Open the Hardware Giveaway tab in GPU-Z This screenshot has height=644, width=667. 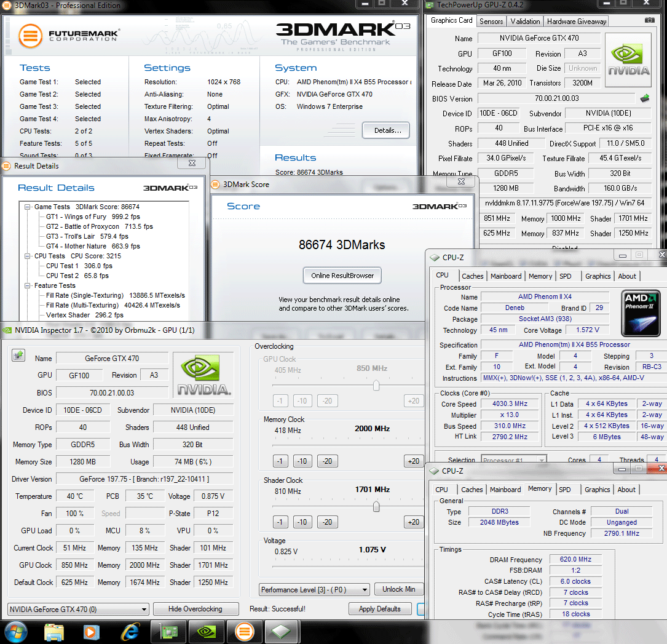(577, 22)
